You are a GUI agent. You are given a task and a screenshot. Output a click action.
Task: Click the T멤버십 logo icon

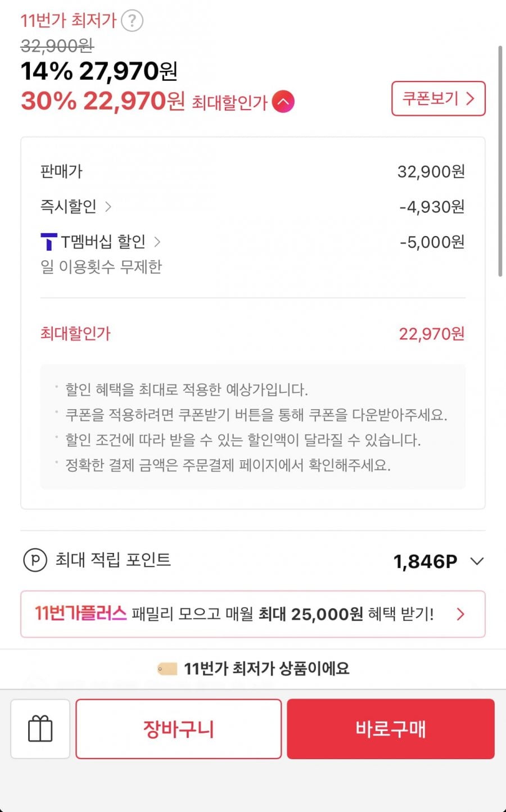pyautogui.click(x=49, y=242)
